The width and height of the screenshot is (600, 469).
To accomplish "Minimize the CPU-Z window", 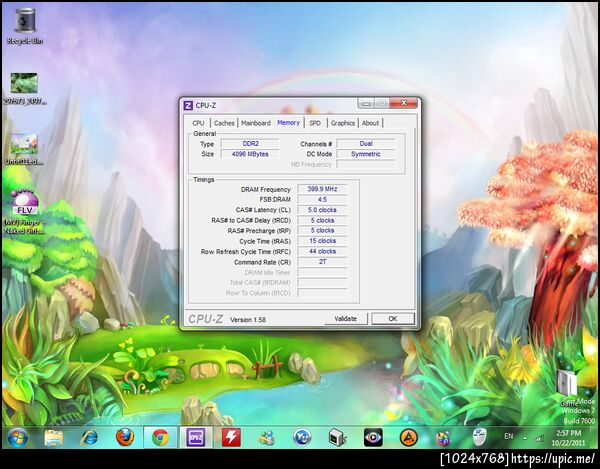I will tap(366, 103).
